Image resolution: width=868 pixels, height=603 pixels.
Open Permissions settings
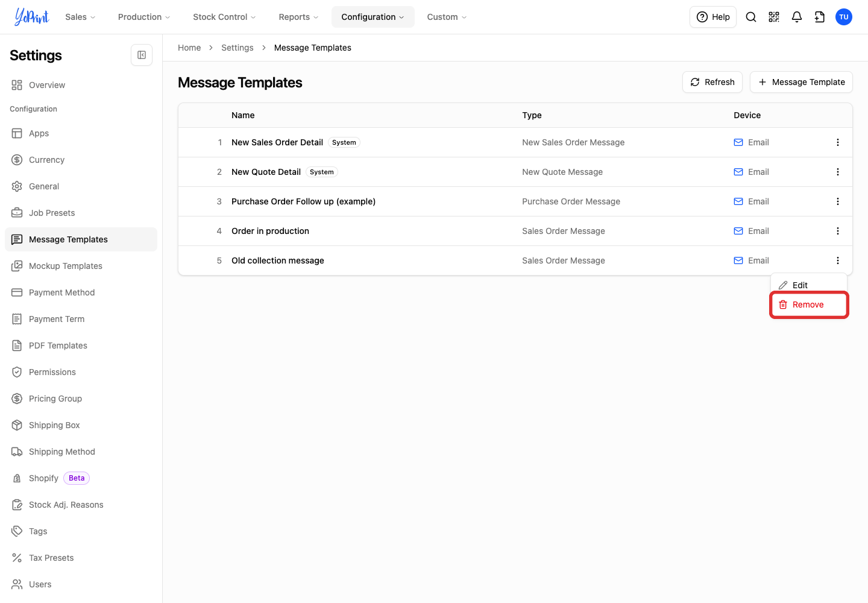point(81,372)
